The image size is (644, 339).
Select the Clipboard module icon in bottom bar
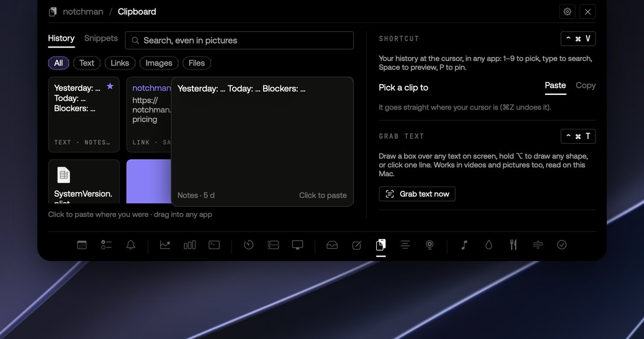381,245
